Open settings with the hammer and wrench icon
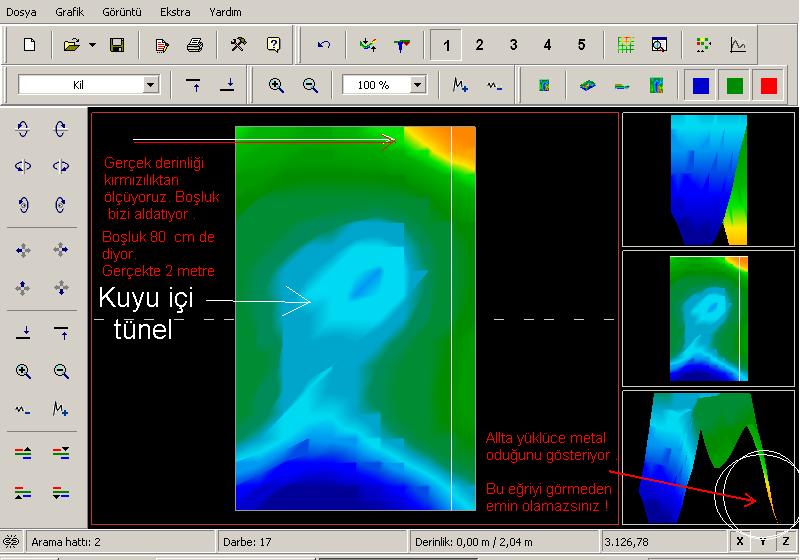This screenshot has width=800, height=560. [x=238, y=44]
